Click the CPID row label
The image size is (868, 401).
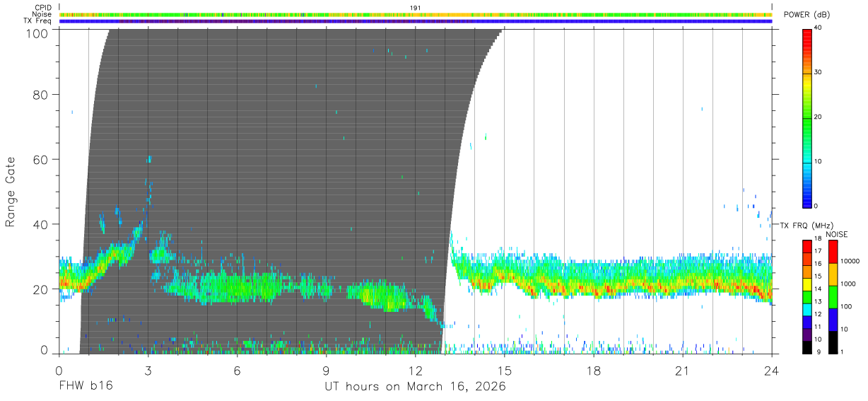[x=43, y=8]
